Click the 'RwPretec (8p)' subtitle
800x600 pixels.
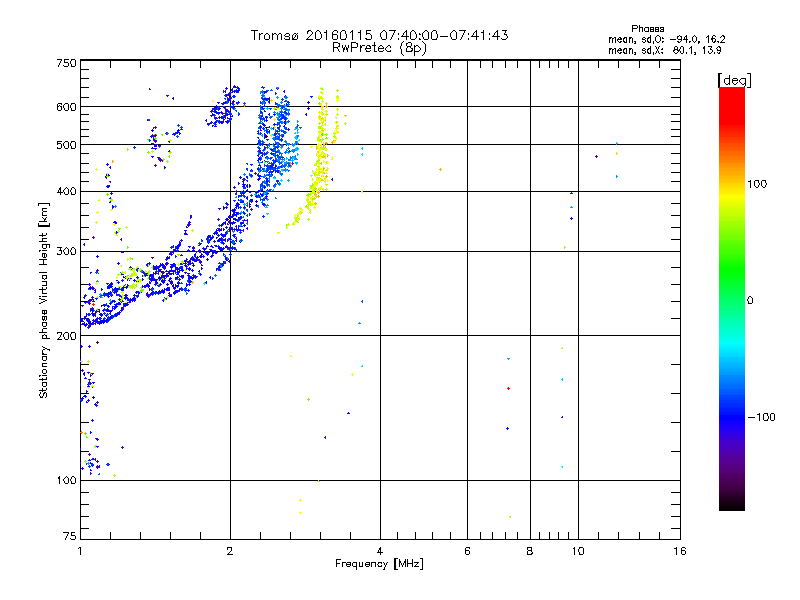click(379, 48)
